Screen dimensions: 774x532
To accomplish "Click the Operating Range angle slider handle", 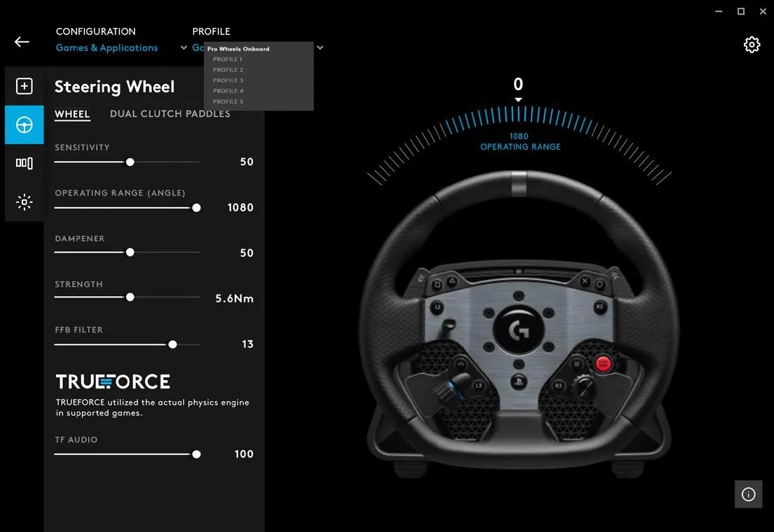I will click(x=196, y=208).
